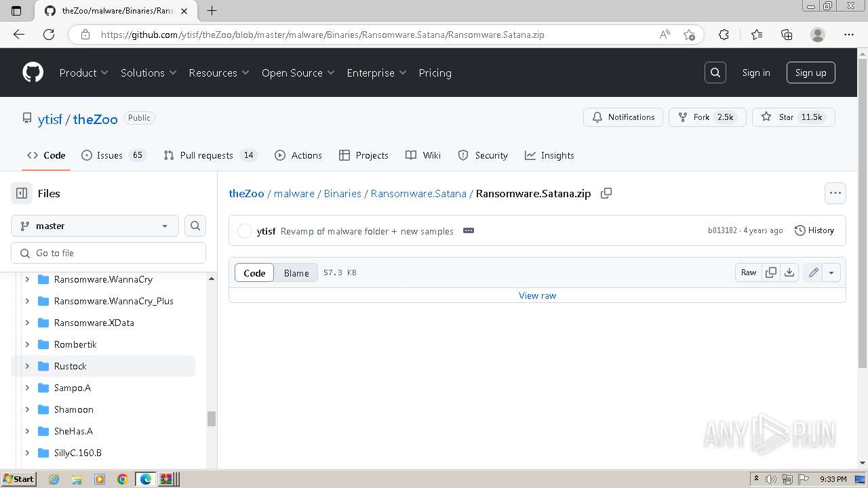Screen dimensions: 868x488
Task: Open the Notifications button
Action: 623,117
